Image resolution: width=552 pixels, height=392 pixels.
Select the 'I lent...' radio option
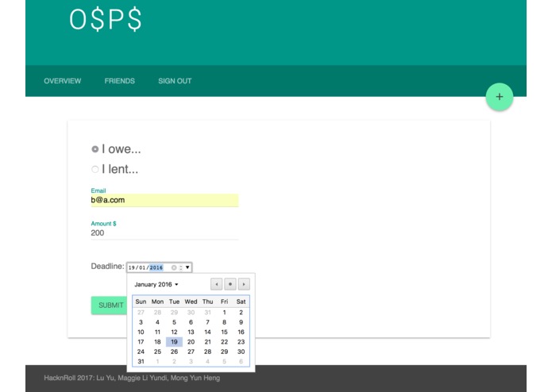[x=95, y=170]
